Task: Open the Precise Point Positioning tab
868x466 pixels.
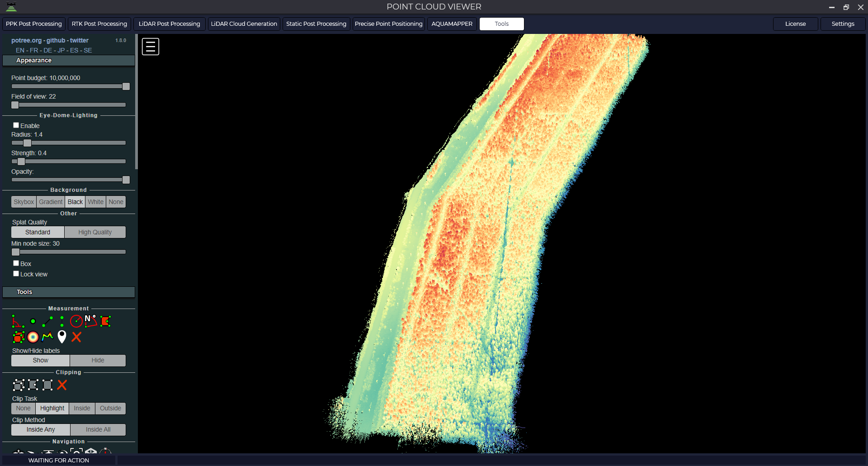Action: [x=389, y=24]
